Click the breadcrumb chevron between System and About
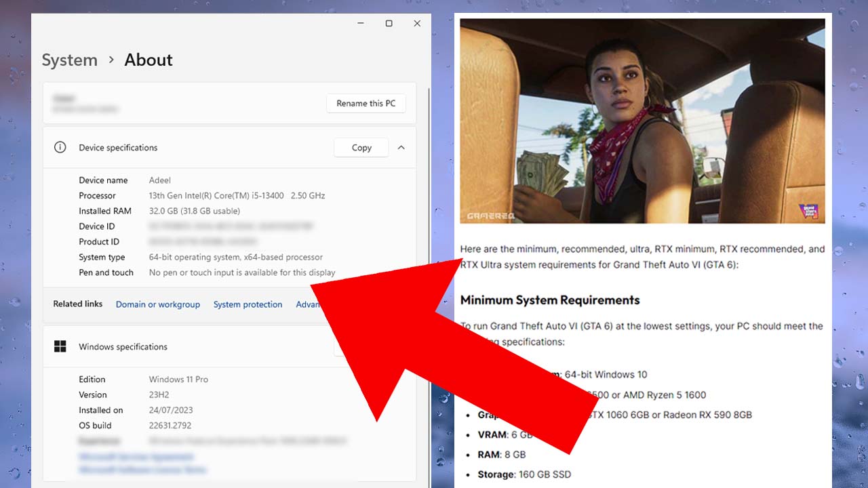 111,60
